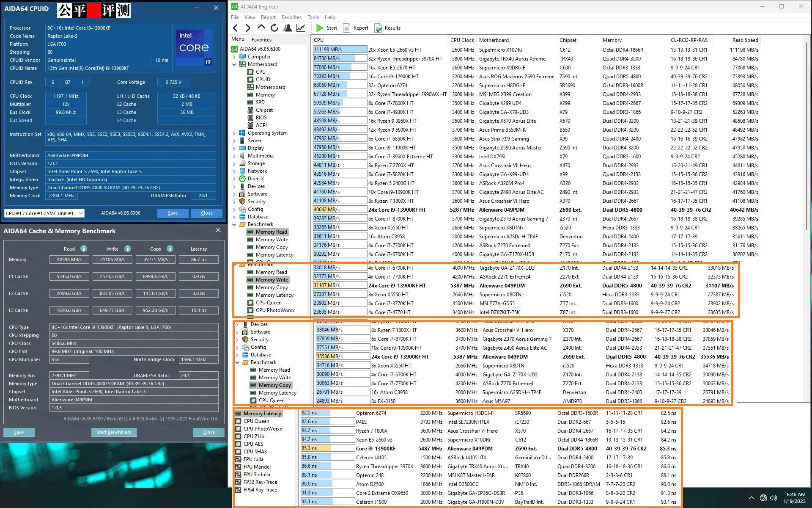This screenshot has height=508, width=812.
Task: Click the info icon beside Copy column
Action: click(x=170, y=248)
